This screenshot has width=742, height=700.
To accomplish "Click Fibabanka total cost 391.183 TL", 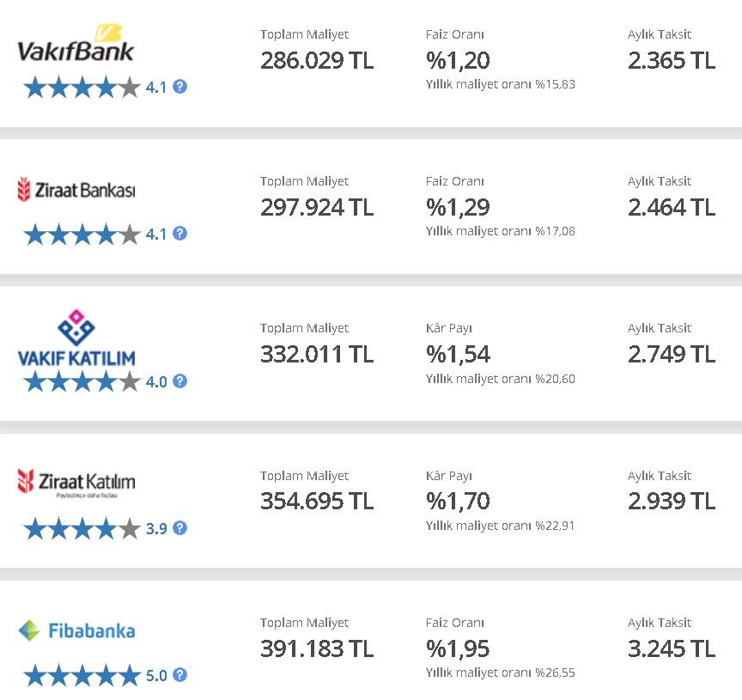I will (317, 648).
